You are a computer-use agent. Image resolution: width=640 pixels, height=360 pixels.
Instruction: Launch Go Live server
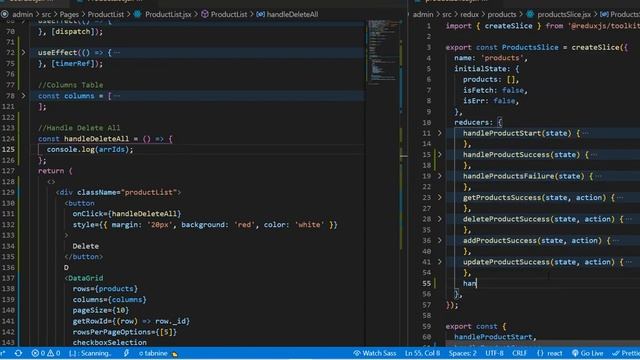[587, 353]
